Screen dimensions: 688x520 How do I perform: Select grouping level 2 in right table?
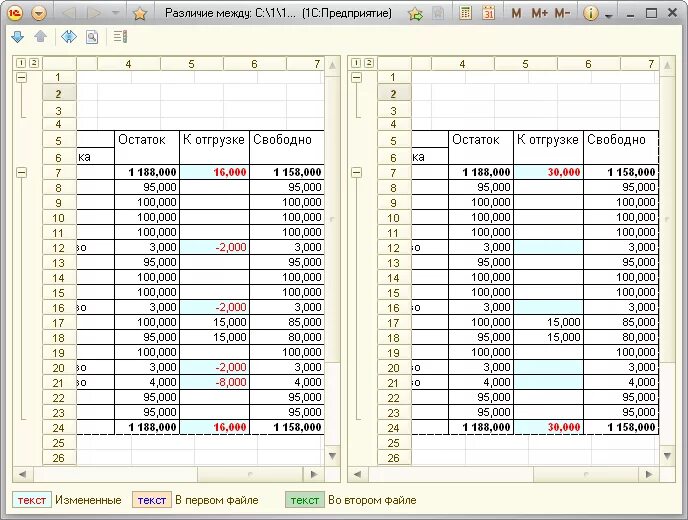tap(369, 63)
